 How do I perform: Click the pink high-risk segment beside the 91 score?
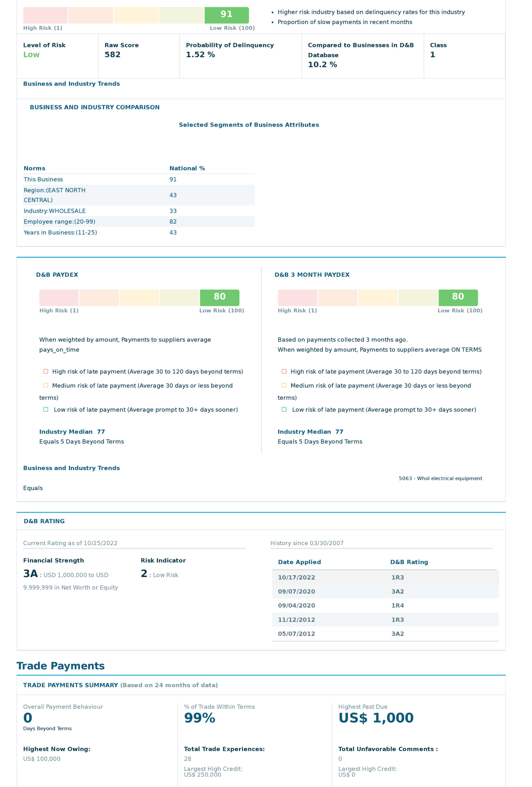[x=45, y=15]
